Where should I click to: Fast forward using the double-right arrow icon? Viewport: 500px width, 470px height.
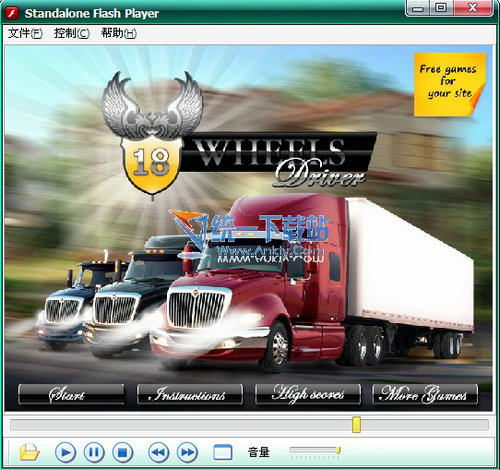tap(187, 453)
